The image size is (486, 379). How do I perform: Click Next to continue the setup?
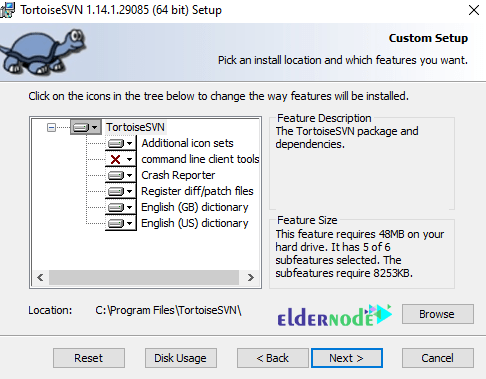click(347, 358)
